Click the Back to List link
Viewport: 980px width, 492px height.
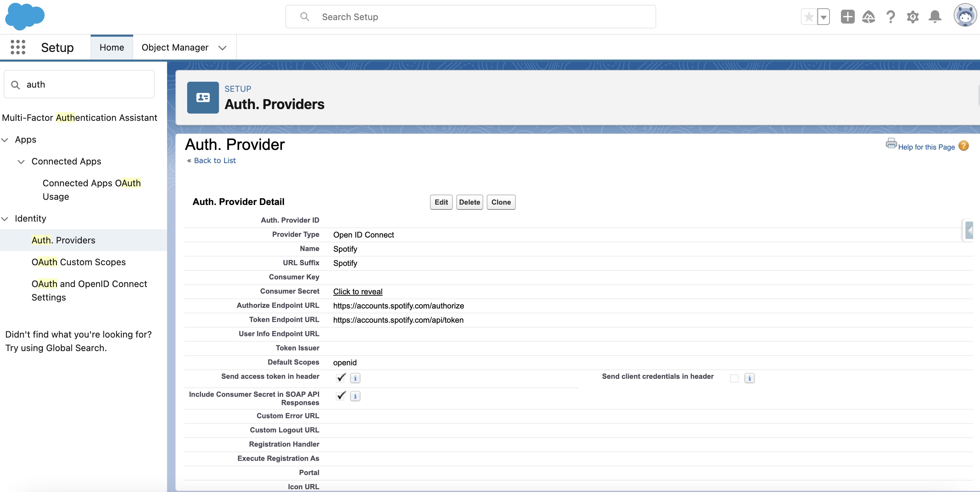(x=214, y=160)
